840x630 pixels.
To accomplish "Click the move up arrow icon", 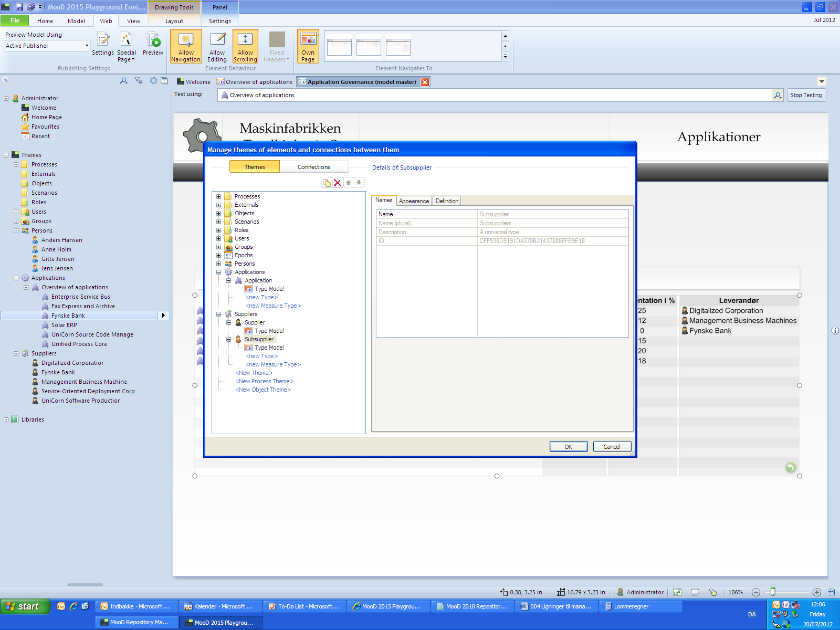I will click(x=348, y=183).
